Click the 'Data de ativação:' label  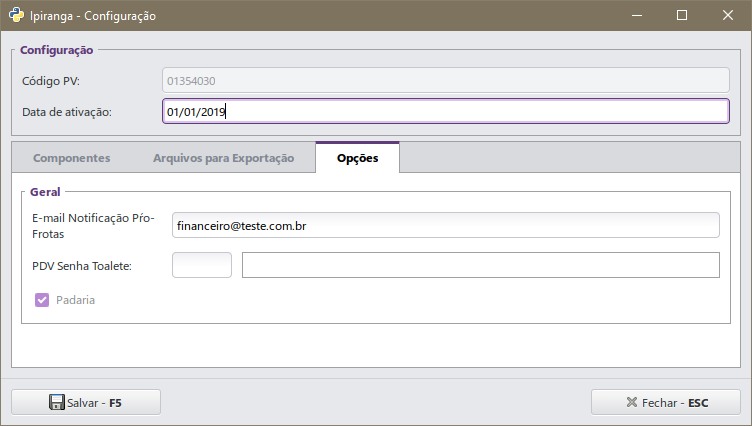67,112
